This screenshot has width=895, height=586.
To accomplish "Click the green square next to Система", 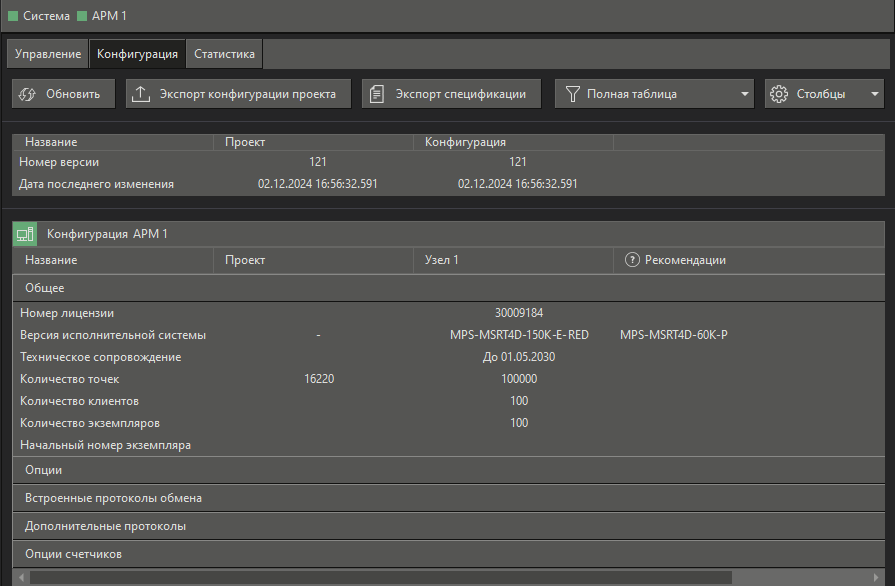I will (13, 17).
